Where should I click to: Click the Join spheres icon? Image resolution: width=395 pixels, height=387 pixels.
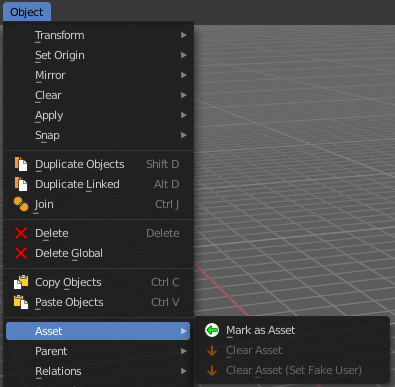[21, 204]
